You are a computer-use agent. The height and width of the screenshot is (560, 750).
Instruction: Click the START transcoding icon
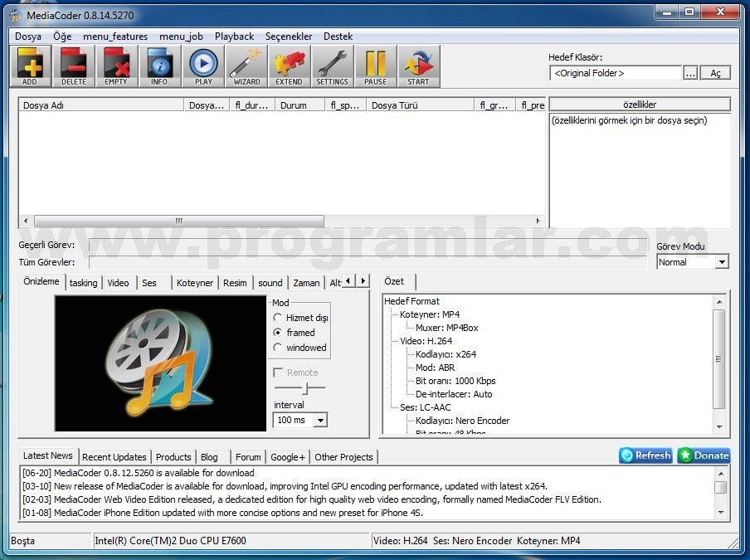pyautogui.click(x=418, y=66)
